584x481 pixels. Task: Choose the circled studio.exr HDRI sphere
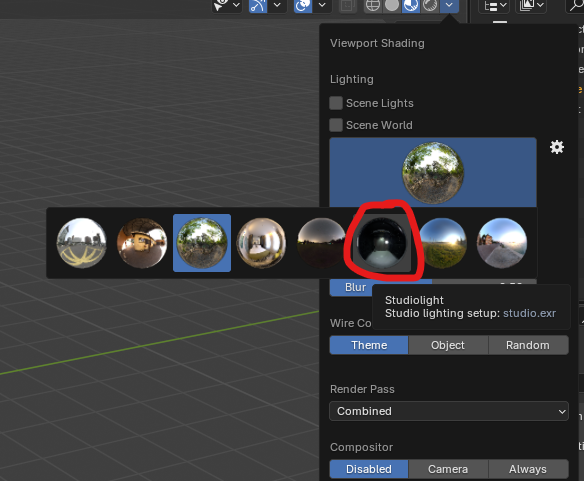click(382, 243)
